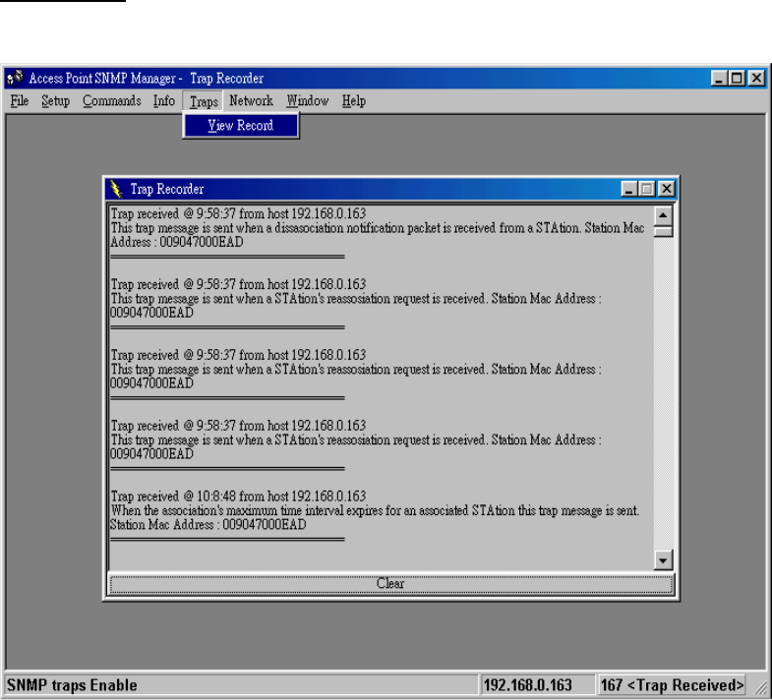
Task: Click 'Address : 009047000EAD' in first trap entry
Action: pyautogui.click(x=177, y=242)
